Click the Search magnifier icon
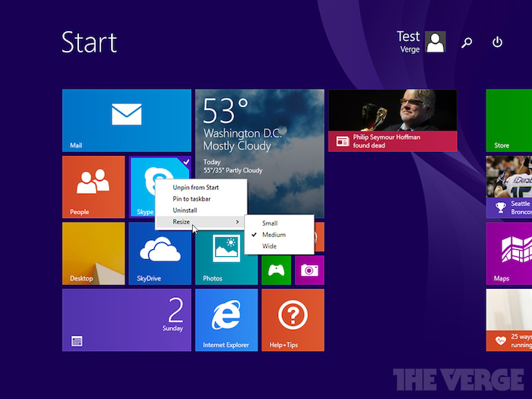532x399 pixels. [467, 43]
